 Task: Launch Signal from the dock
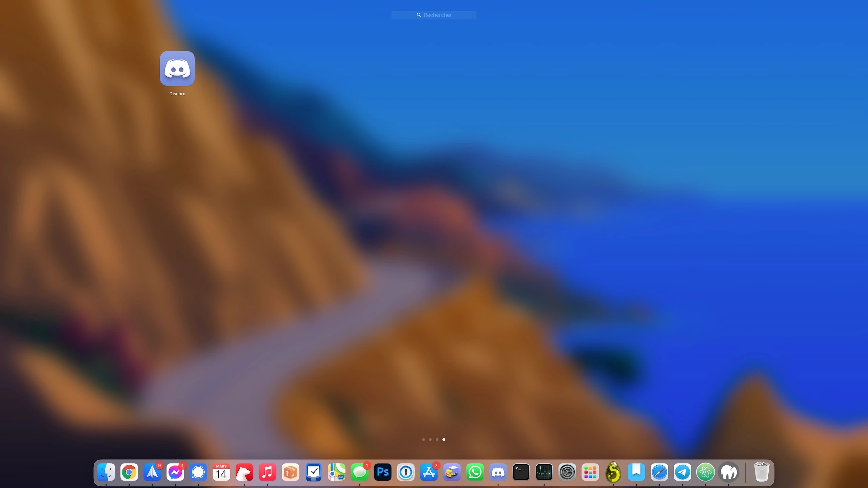pos(198,472)
